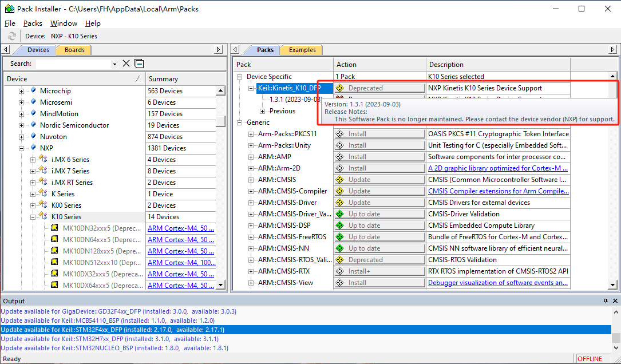Open the Packs menu
This screenshot has height=364, width=621.
(33, 23)
